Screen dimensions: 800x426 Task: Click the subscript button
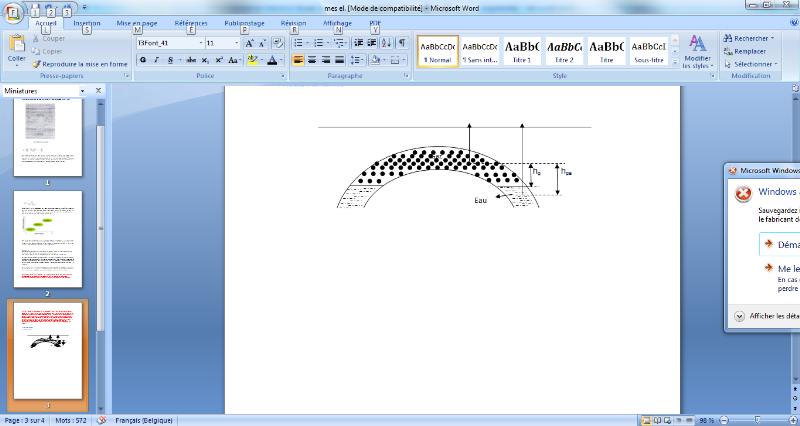click(x=206, y=60)
